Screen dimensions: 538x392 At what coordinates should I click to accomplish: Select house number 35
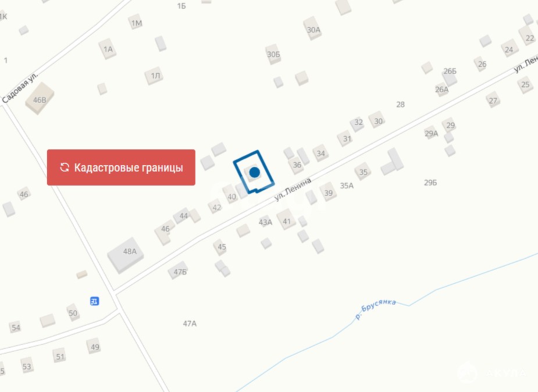tap(363, 172)
